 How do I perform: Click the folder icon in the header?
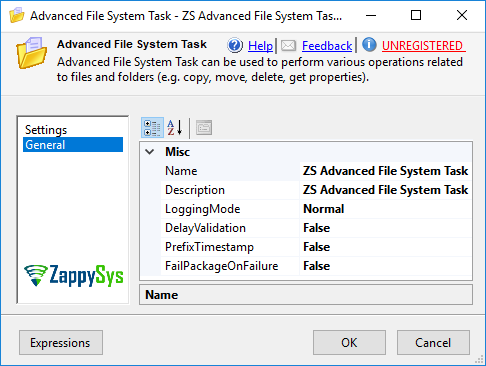[31, 53]
